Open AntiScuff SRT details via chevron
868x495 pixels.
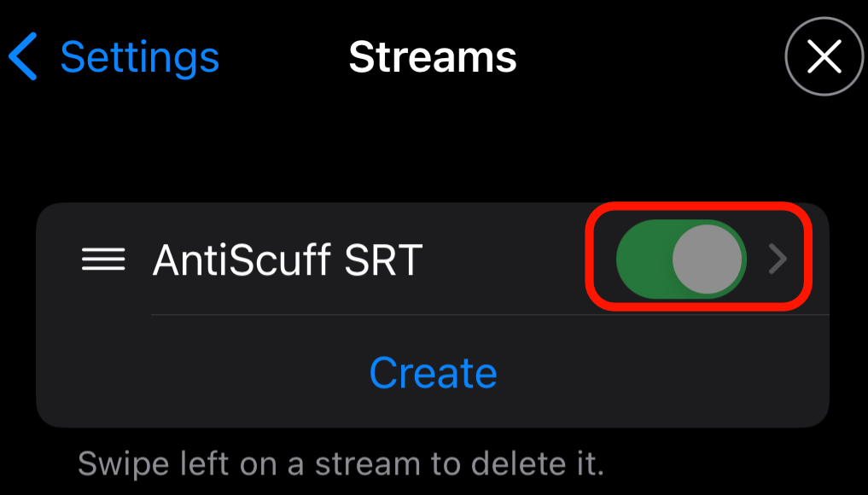pyautogui.click(x=777, y=259)
